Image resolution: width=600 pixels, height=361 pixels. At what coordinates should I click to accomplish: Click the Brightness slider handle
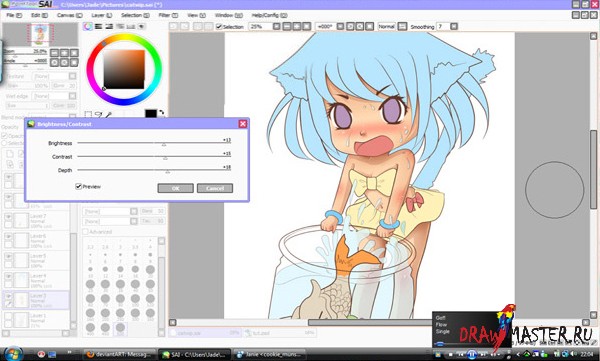click(x=164, y=145)
